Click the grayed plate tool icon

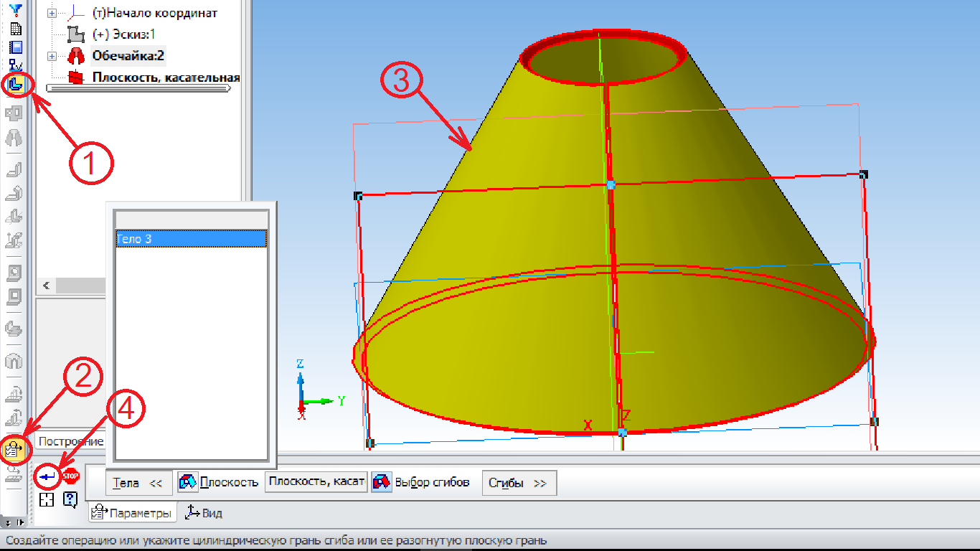14,329
